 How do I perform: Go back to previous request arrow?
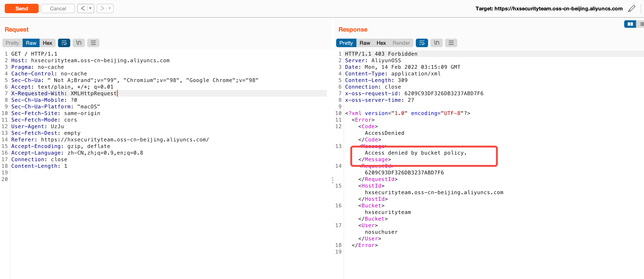point(83,8)
